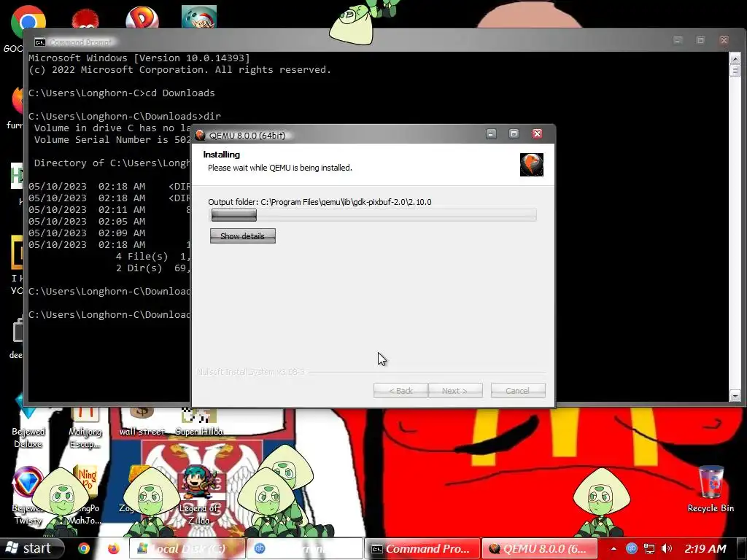Select the Legend of Zilda desktop icon
Image resolution: width=747 pixels, height=560 pixels.
[199, 495]
